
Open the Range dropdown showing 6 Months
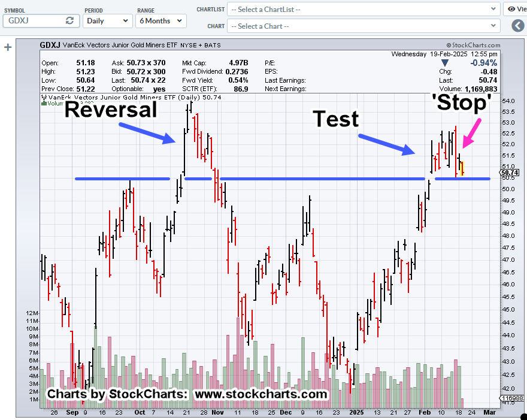160,20
